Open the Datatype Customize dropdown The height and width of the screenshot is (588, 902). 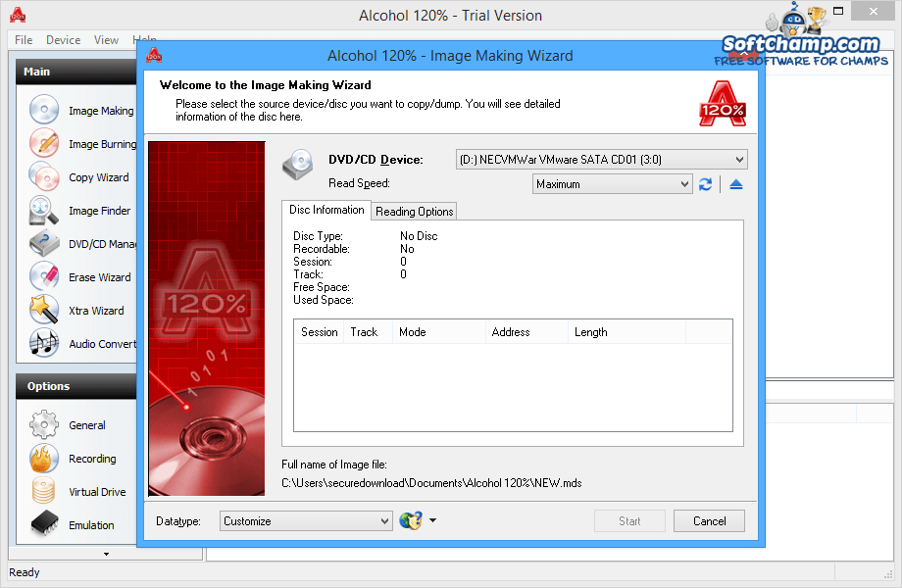(x=306, y=521)
